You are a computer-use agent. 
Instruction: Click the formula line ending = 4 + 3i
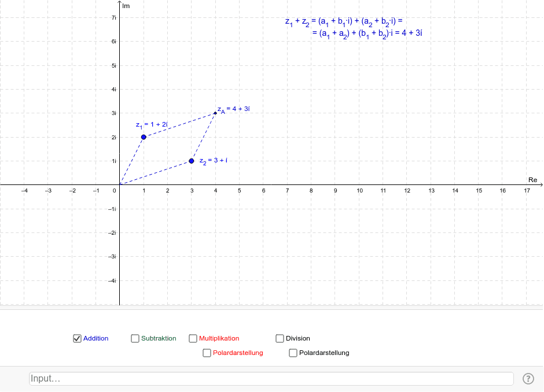pyautogui.click(x=367, y=34)
